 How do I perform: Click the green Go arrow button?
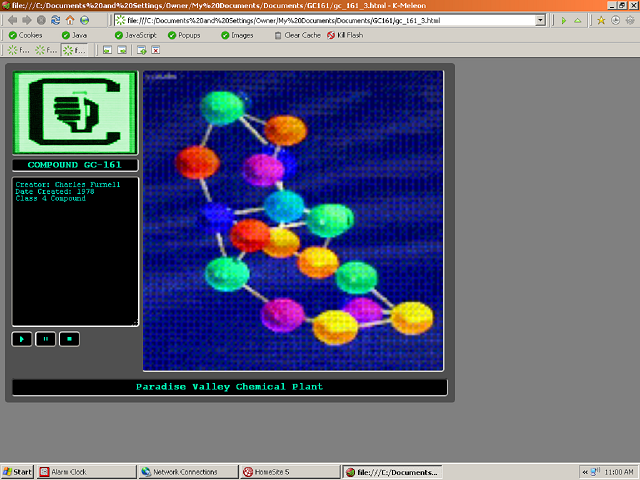(564, 20)
